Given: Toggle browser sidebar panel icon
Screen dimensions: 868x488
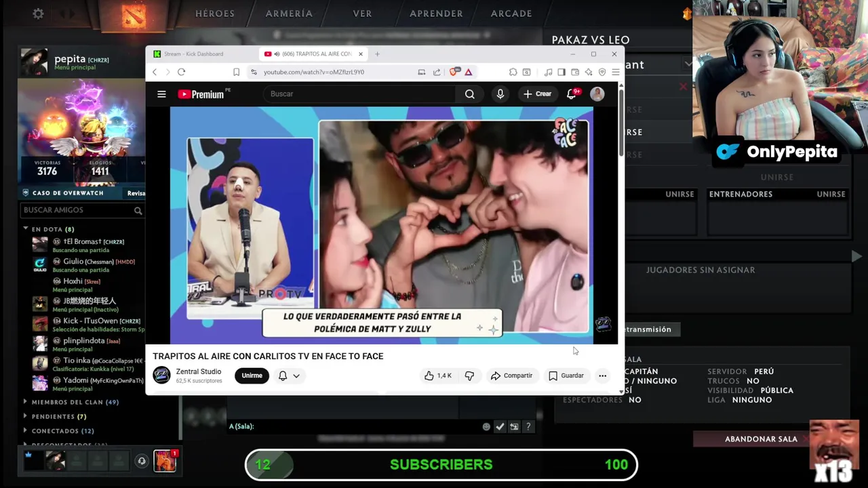Looking at the screenshot, I should tap(561, 72).
